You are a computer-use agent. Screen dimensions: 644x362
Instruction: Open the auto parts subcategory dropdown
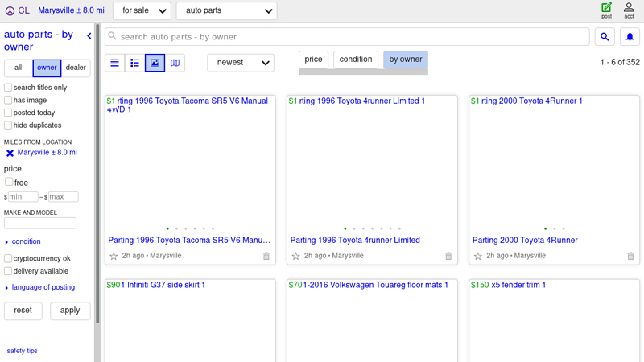coord(227,10)
